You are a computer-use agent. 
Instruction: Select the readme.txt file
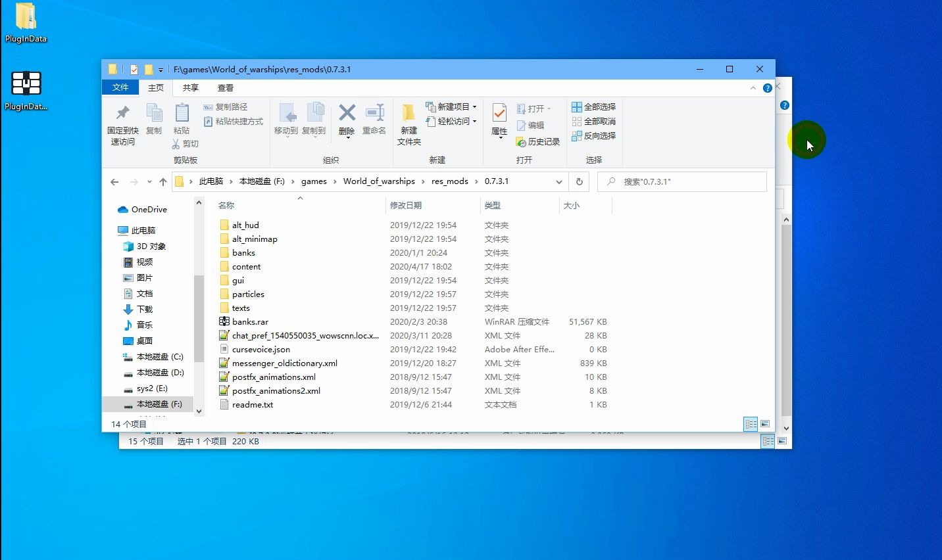(252, 405)
